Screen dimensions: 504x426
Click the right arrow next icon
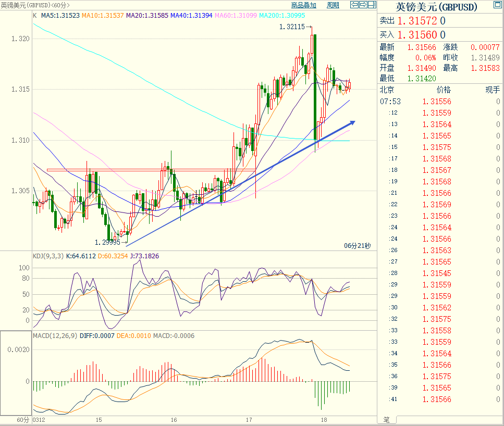tap(363, 5)
